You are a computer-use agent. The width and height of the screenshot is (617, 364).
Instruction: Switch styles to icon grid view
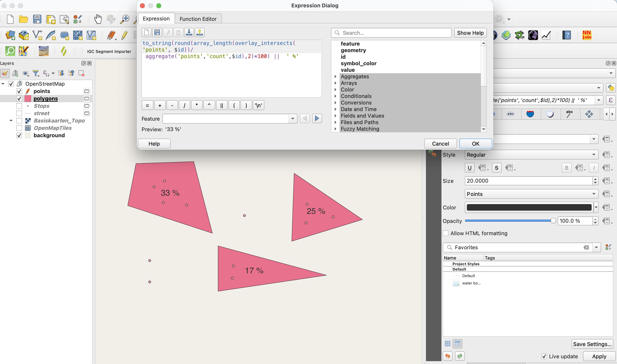pos(447,344)
